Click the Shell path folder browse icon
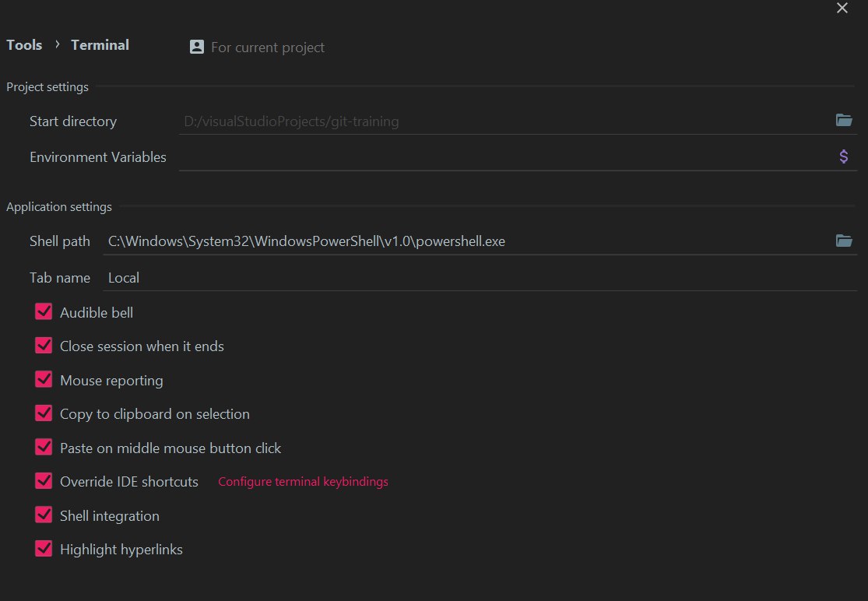 coord(844,241)
